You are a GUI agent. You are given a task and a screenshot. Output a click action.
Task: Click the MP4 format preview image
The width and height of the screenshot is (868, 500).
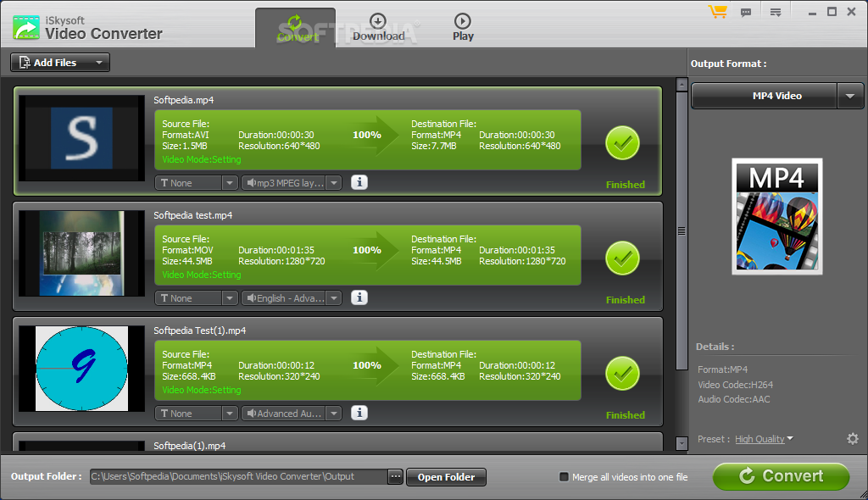tap(776, 216)
